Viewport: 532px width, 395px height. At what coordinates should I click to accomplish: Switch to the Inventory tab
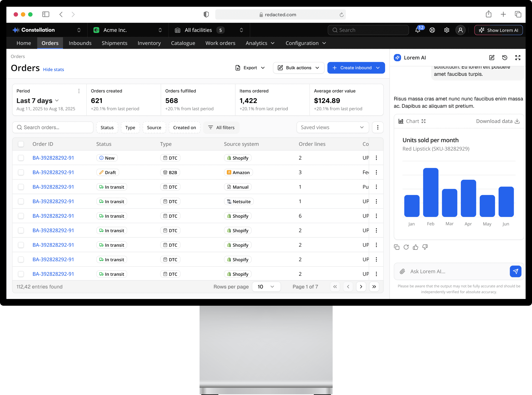pos(149,43)
